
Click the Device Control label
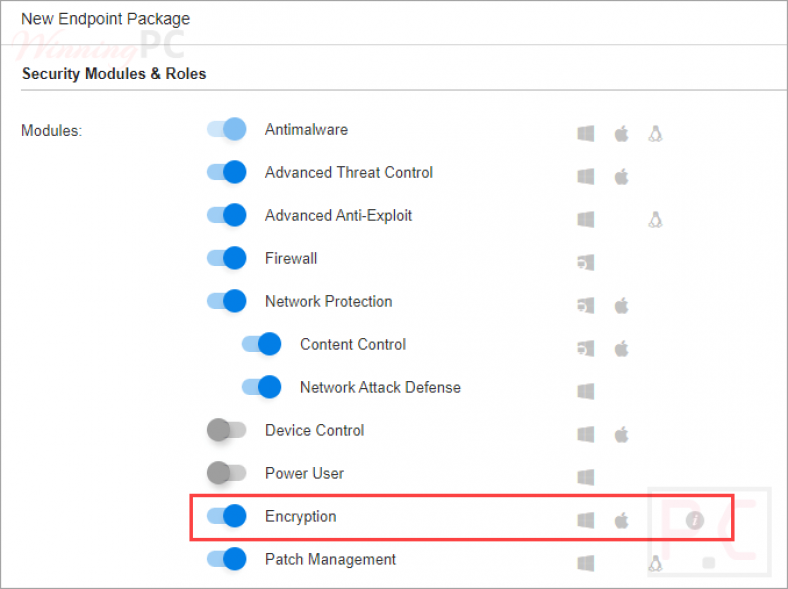[315, 430]
